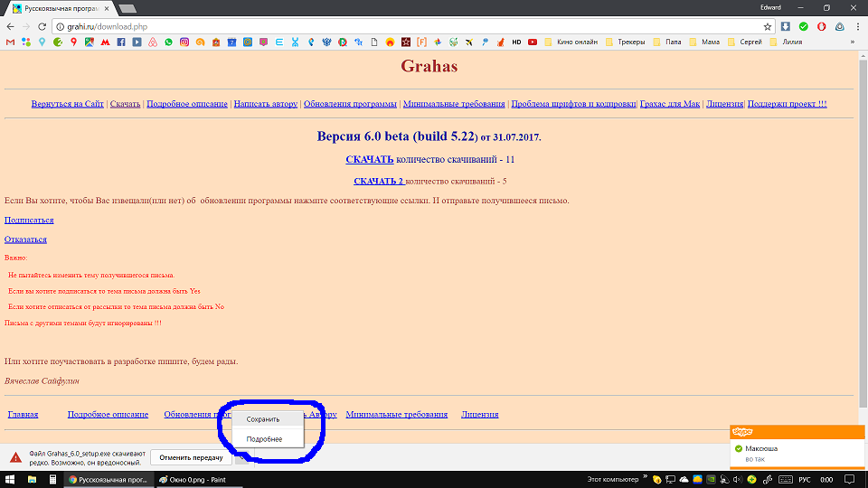Open top Минимальные требования link
Image resolution: width=868 pixels, height=488 pixels.
click(454, 103)
